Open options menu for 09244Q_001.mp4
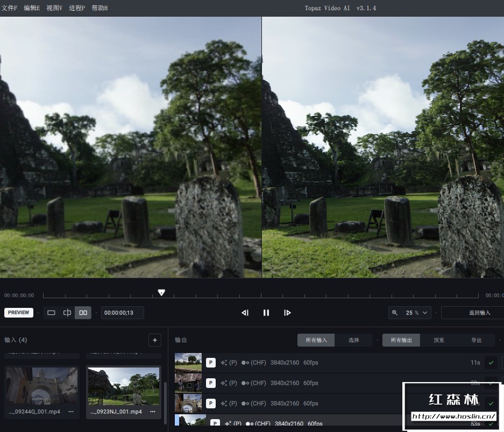504x432 pixels. (x=70, y=412)
